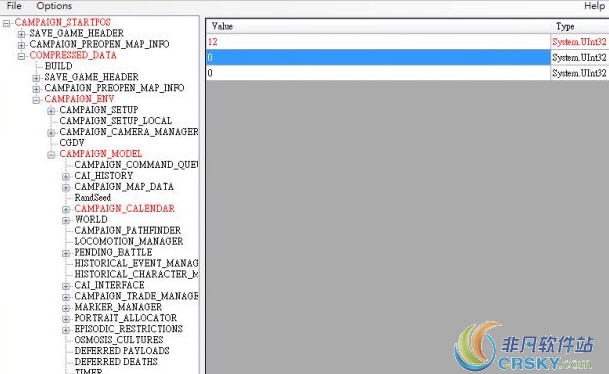Open the Help menu
This screenshot has width=609, height=374.
point(594,6)
